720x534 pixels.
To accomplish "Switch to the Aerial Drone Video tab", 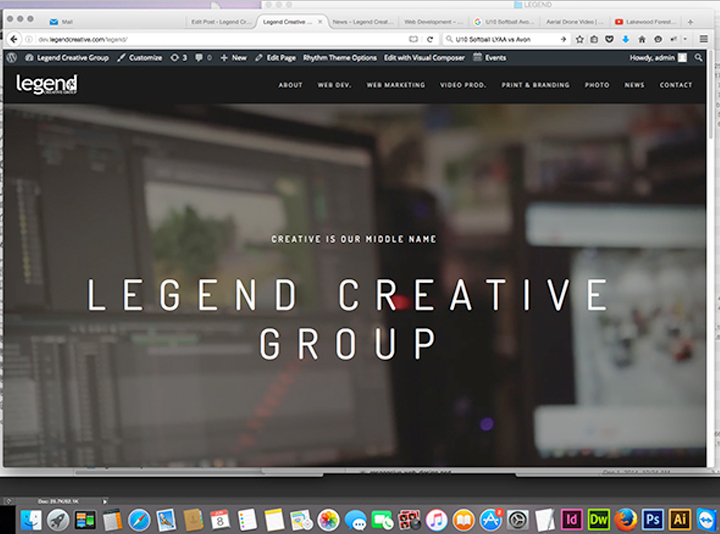I will pos(574,22).
